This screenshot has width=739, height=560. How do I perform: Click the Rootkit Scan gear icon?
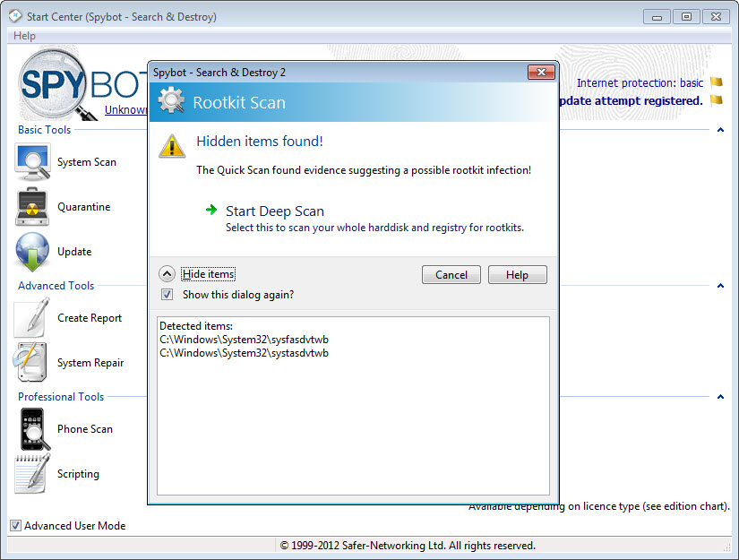[172, 100]
